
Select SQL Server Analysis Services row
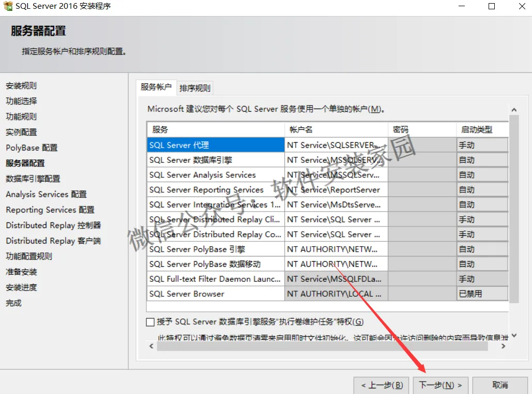point(216,175)
